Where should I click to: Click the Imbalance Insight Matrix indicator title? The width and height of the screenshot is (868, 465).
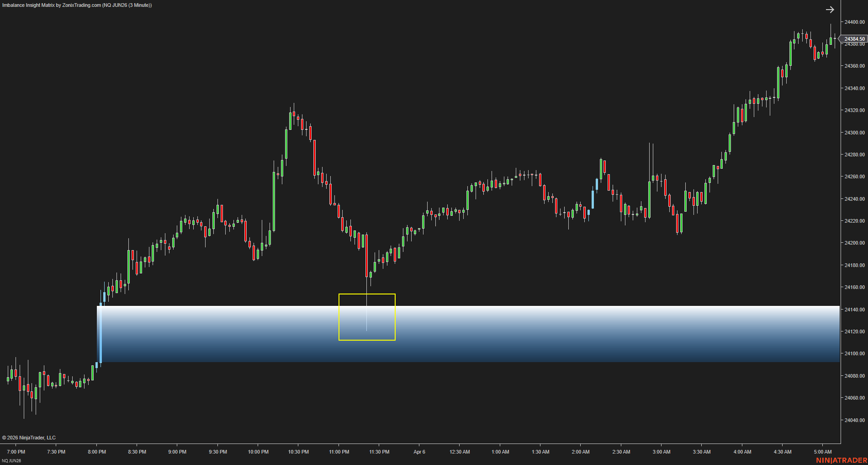(x=77, y=5)
